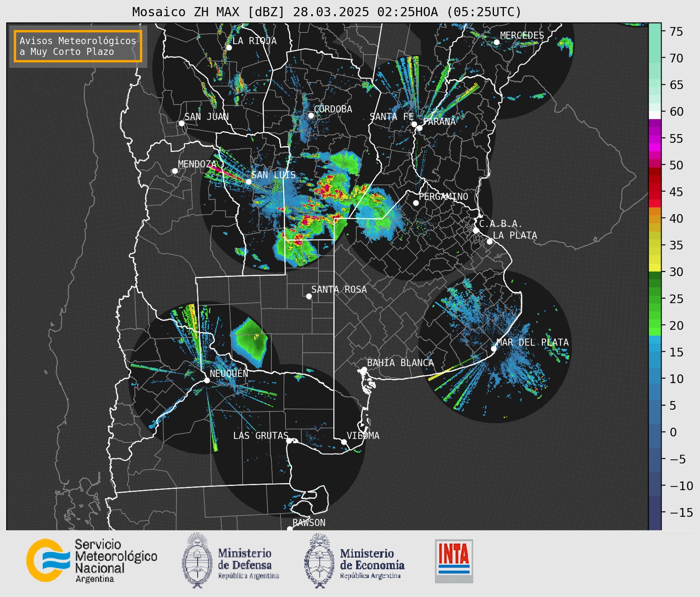
Task: Select the Viedma city marker dot
Action: point(344,442)
